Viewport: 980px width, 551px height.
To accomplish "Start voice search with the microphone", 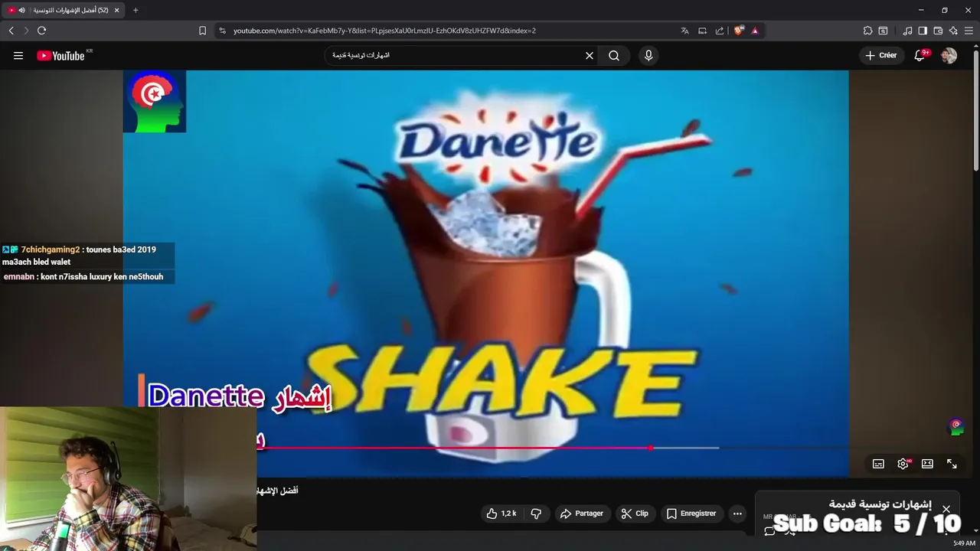I will click(x=648, y=55).
